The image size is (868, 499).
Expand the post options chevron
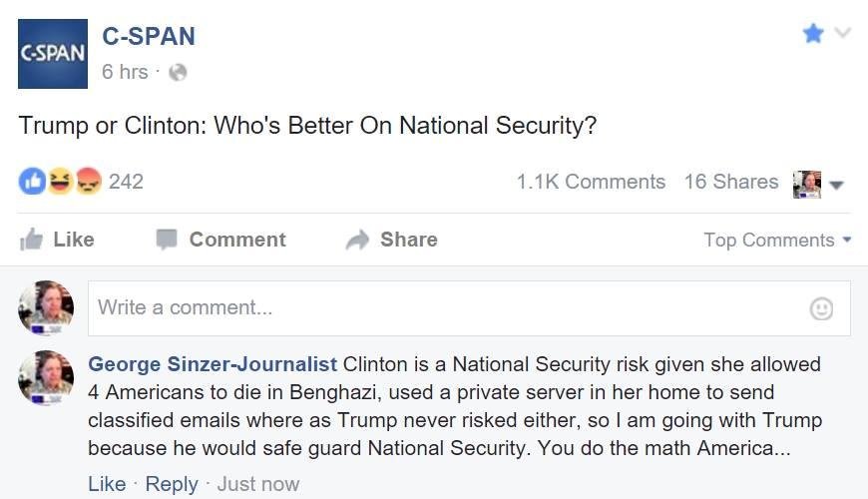pos(842,33)
